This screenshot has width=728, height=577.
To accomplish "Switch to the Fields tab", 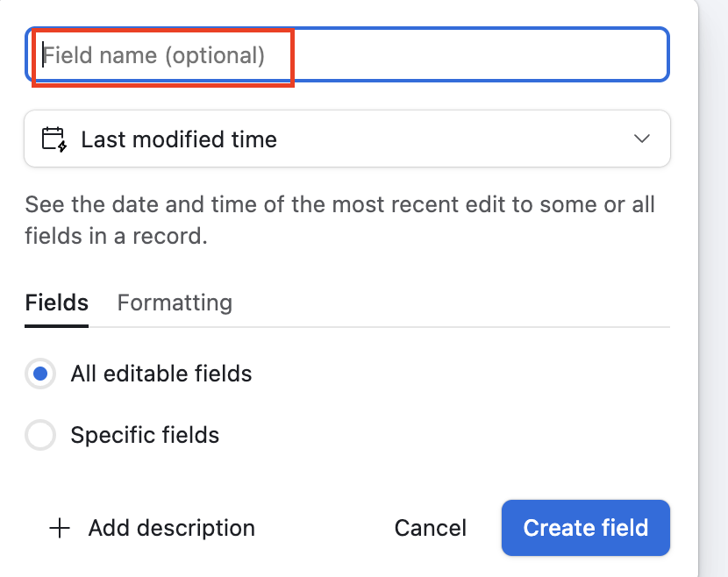I will pyautogui.click(x=57, y=303).
